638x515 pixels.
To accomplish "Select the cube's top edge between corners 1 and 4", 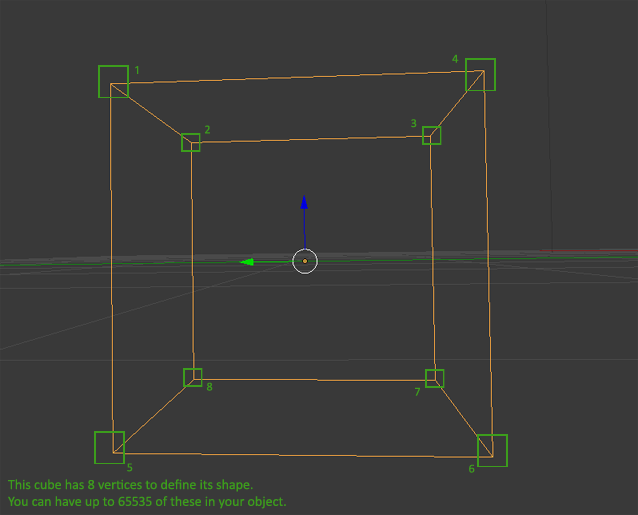I will tap(297, 77).
